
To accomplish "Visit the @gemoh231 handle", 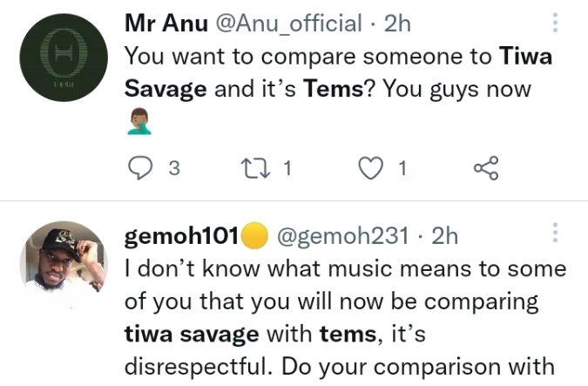I will tap(347, 235).
